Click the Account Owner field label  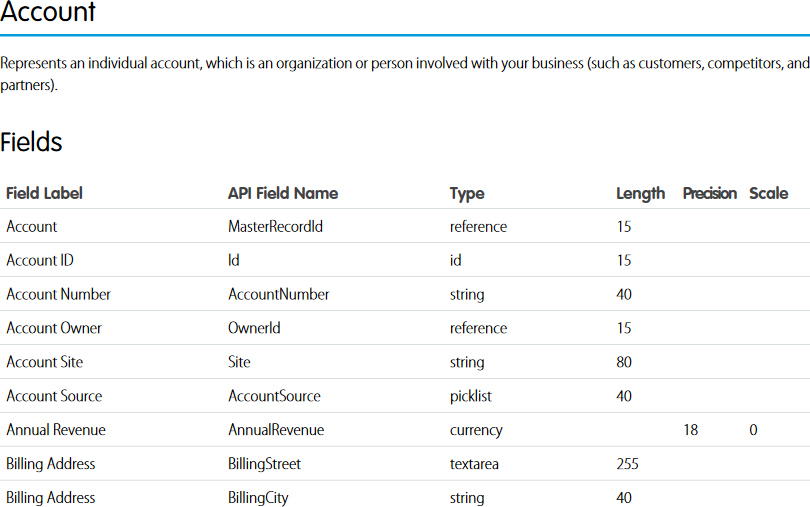(54, 329)
